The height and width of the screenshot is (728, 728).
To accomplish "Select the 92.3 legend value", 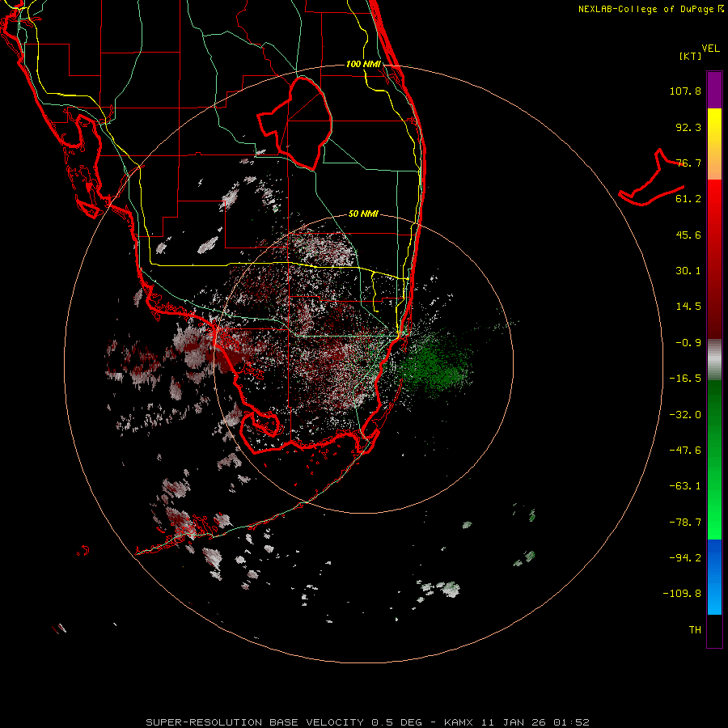I will pyautogui.click(x=688, y=127).
